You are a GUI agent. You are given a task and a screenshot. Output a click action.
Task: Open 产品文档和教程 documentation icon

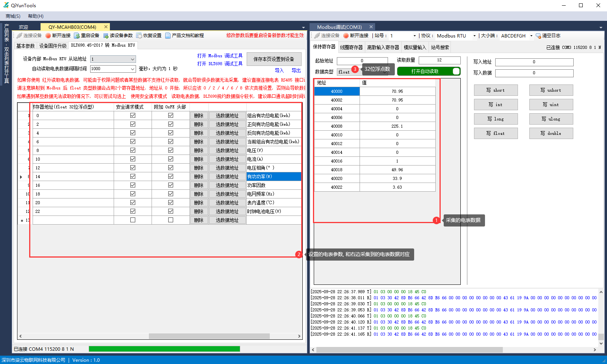(168, 36)
